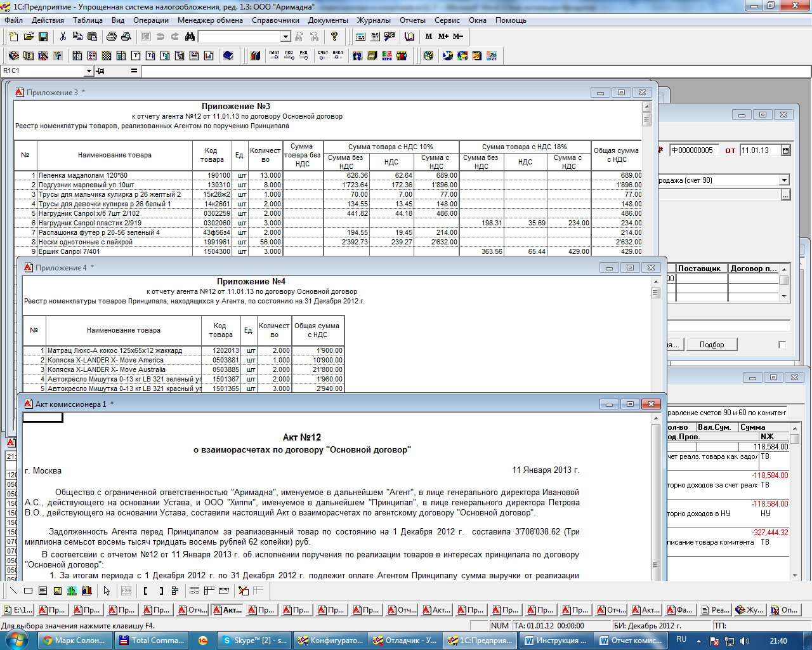Save using the floppy disk icon
Image resolution: width=812 pixels, height=650 pixels.
43,37
